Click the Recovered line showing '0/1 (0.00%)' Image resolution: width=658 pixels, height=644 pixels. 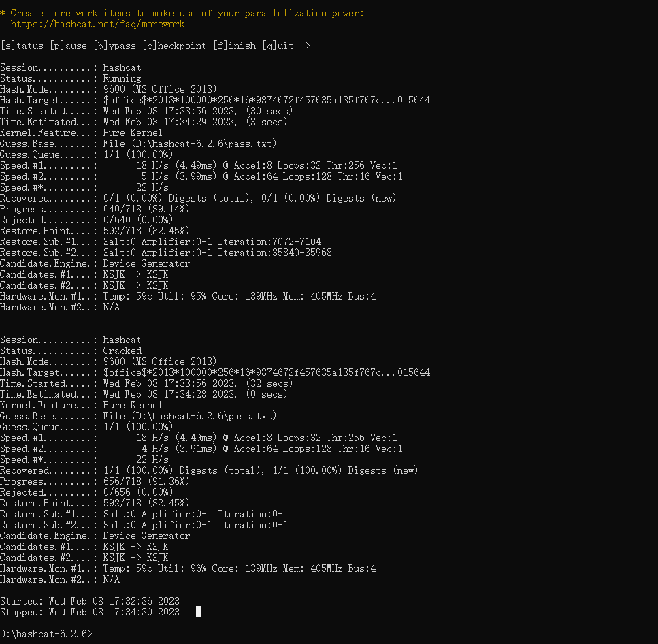click(x=198, y=198)
